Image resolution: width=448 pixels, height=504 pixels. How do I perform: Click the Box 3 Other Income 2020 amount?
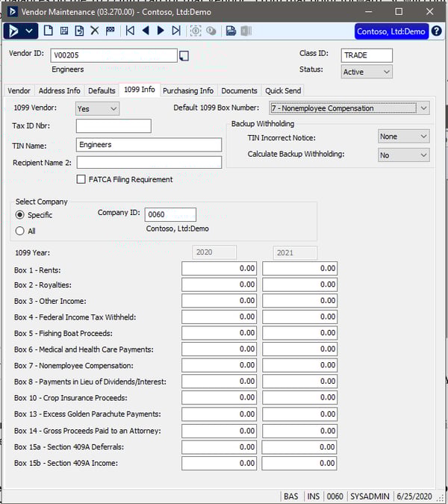click(220, 301)
